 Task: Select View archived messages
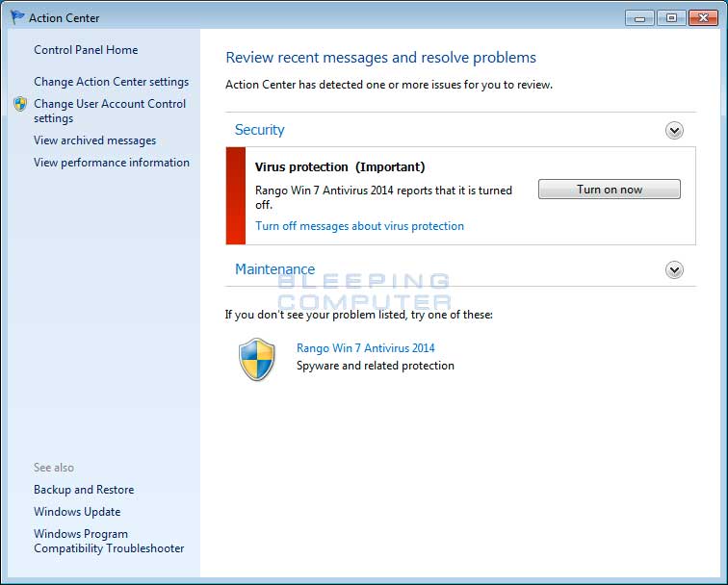click(x=94, y=140)
